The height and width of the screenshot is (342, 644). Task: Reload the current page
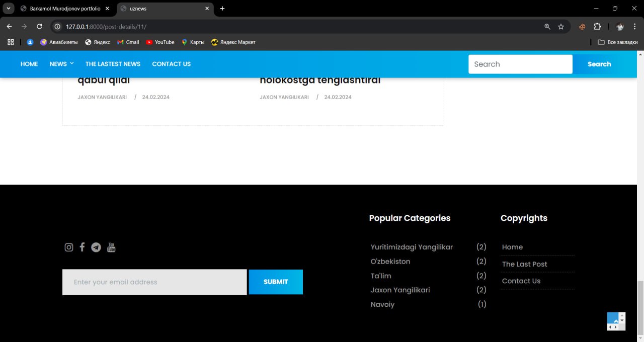click(39, 26)
